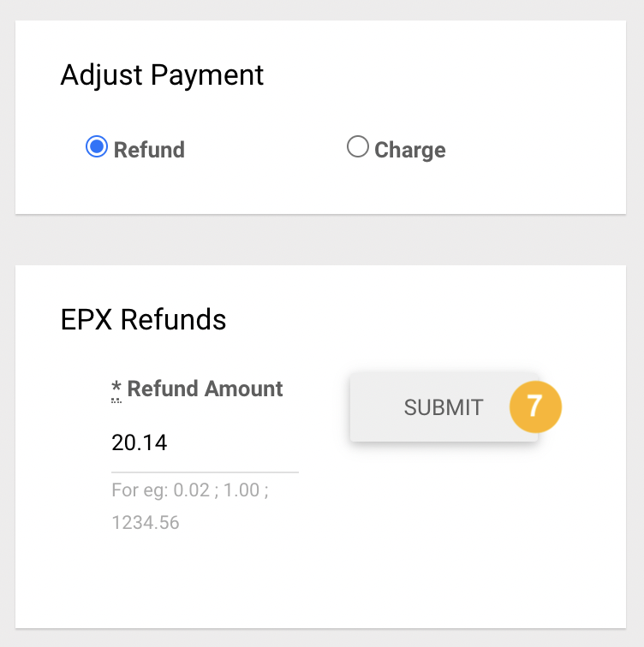Image resolution: width=644 pixels, height=647 pixels.
Task: Click the 'For eg: 0.02 ; 1.00' hint
Action: (x=190, y=490)
